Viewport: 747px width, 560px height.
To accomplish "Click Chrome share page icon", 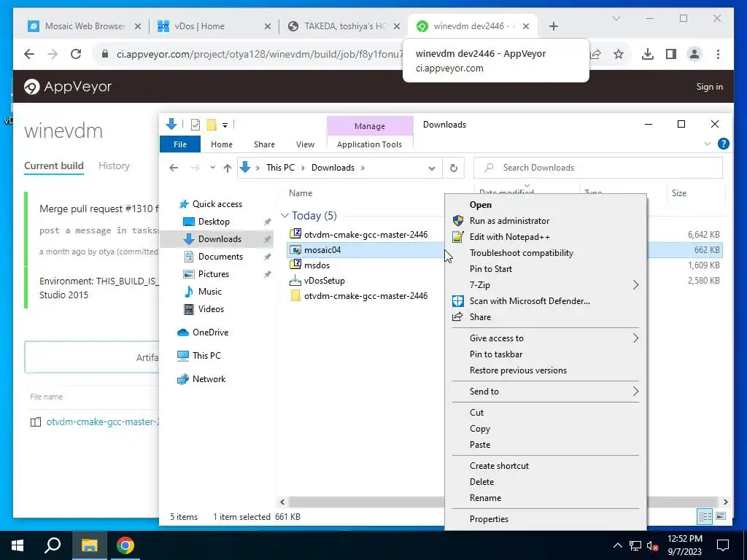I will (596, 54).
